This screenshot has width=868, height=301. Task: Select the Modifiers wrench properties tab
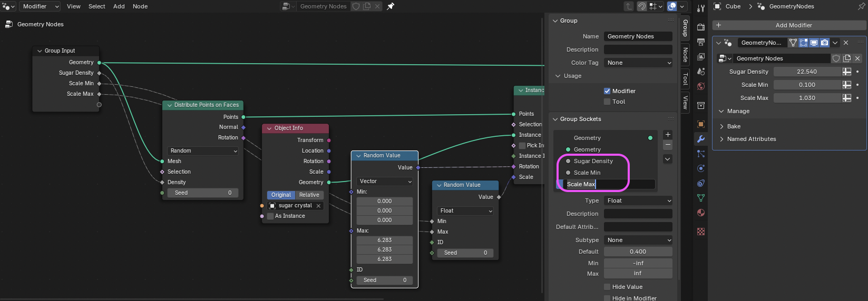700,139
